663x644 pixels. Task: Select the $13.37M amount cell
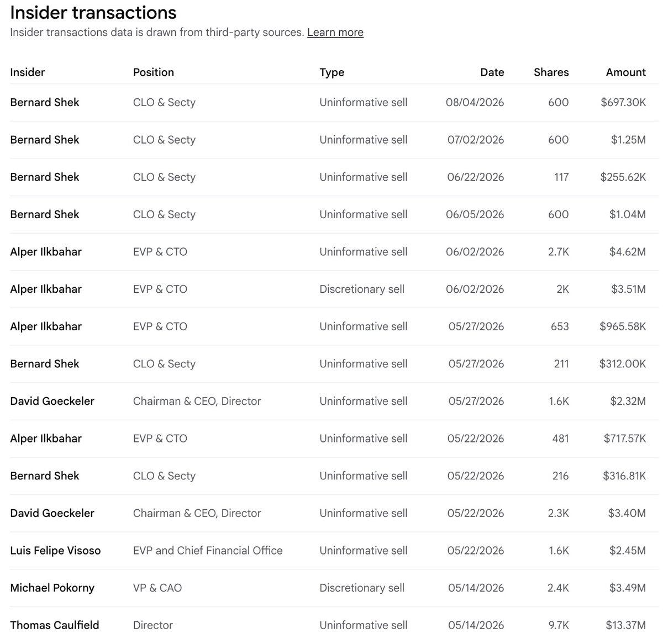(625, 625)
